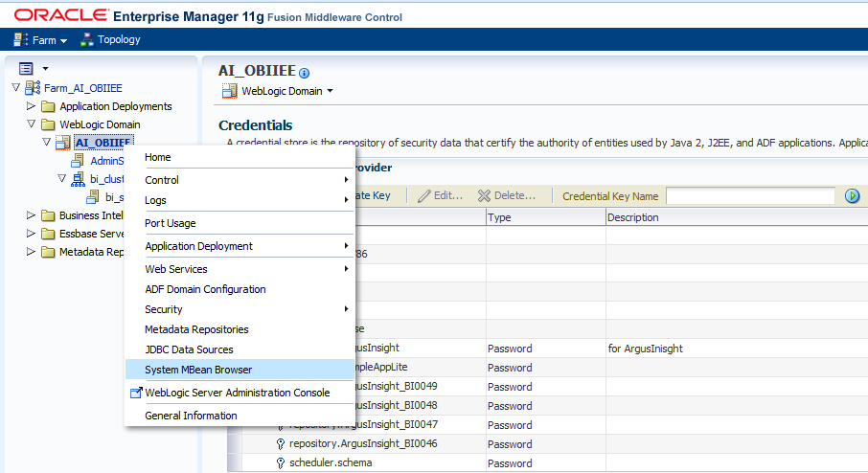
Task: Select General Information menu item
Action: pyautogui.click(x=240, y=416)
